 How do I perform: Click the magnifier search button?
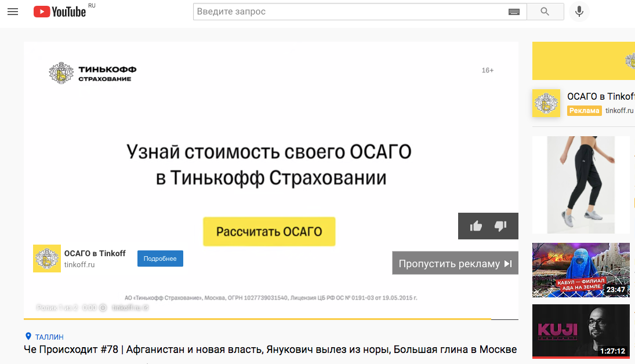[545, 12]
